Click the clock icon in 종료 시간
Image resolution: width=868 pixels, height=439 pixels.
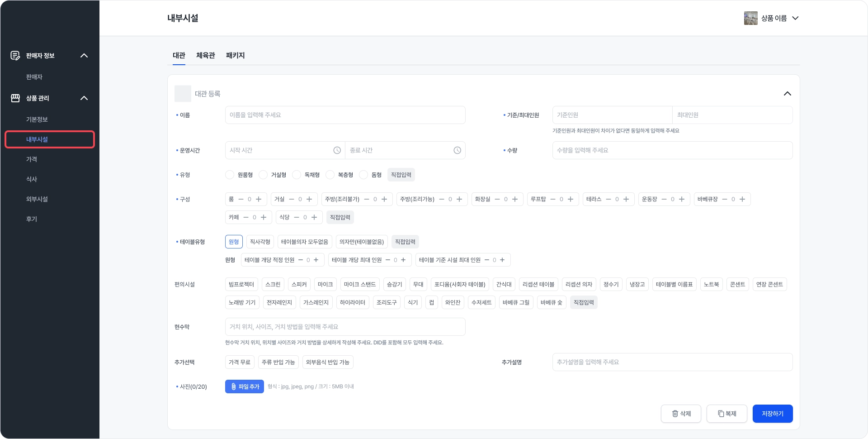pyautogui.click(x=458, y=150)
